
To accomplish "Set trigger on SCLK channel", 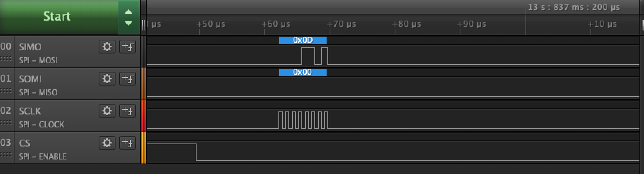I will tap(128, 111).
